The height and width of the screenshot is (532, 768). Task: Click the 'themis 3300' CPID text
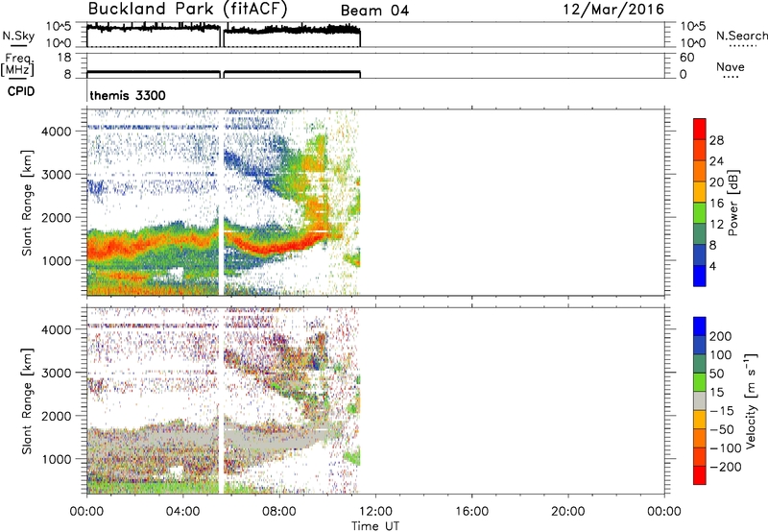128,95
